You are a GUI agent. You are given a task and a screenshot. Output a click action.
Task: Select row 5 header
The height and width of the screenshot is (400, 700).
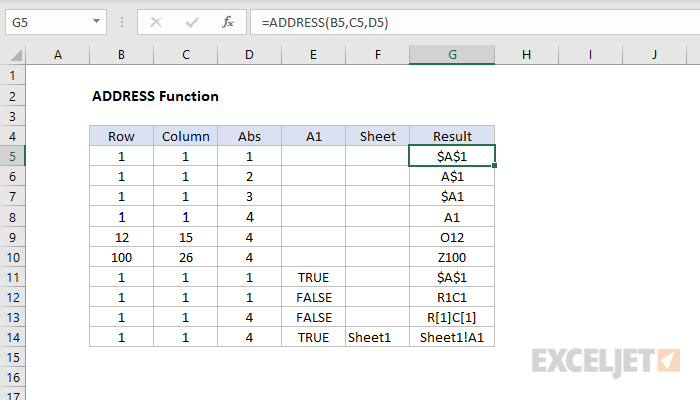[12, 155]
